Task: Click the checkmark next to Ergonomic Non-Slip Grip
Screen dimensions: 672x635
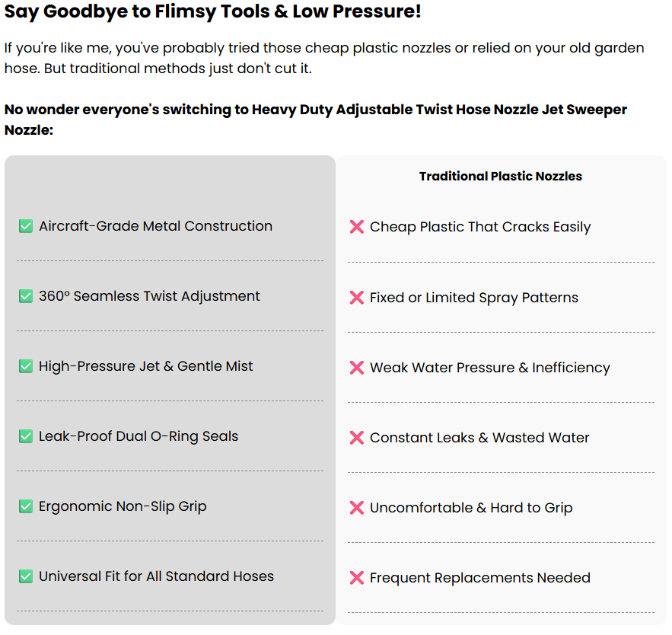Action: pos(26,506)
